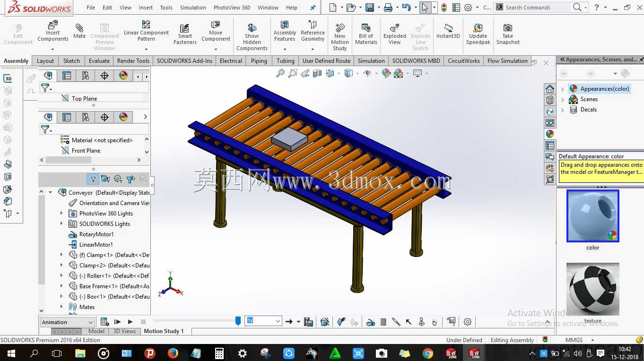Expand Appearances(color) folder
Screen dimensions: 644x361
[x=562, y=89]
